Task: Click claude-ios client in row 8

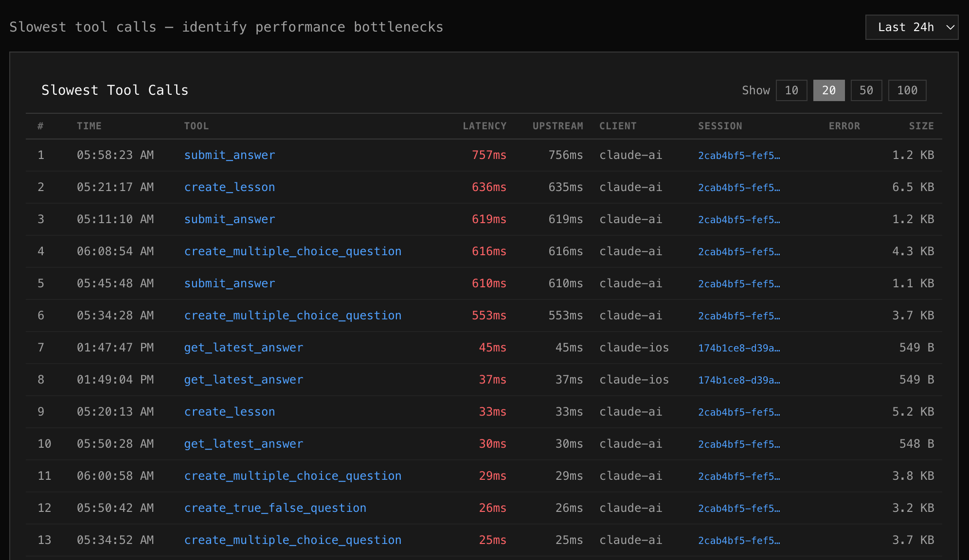Action: [x=634, y=380]
